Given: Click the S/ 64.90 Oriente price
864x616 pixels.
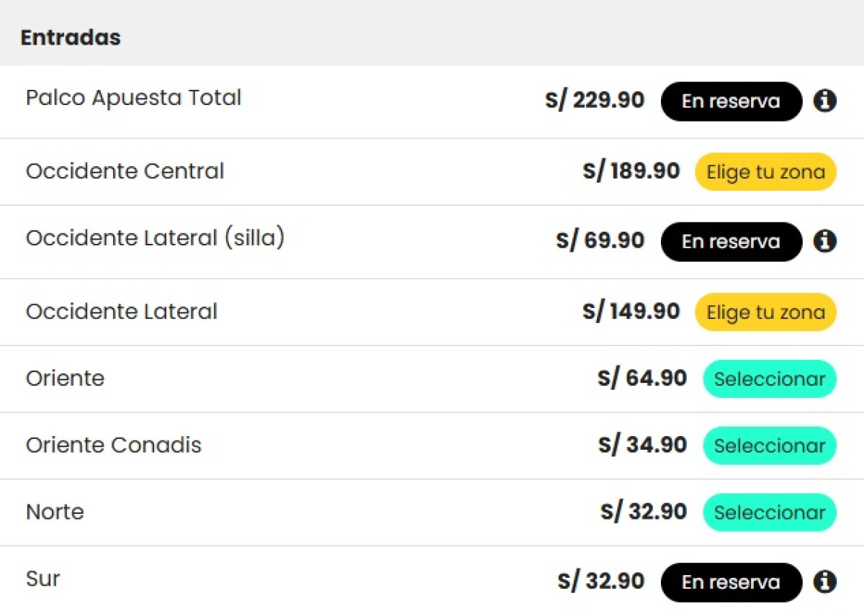Looking at the screenshot, I should 642,378.
